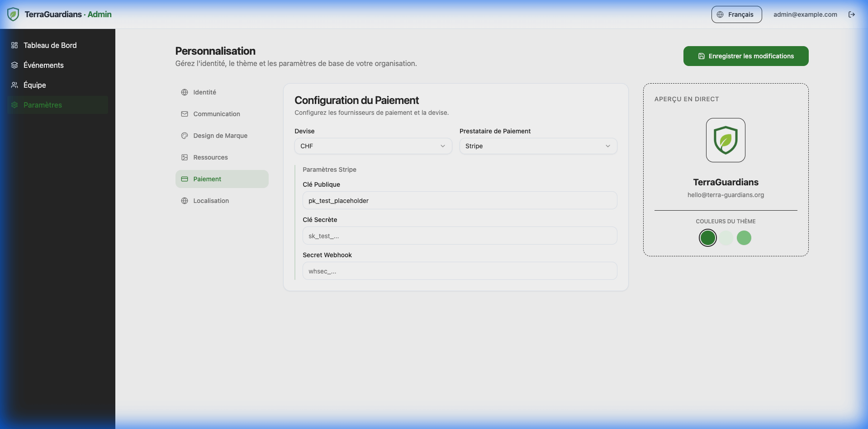Image resolution: width=868 pixels, height=429 pixels.
Task: Click the Paramètres gear icon in sidebar
Action: 14,105
